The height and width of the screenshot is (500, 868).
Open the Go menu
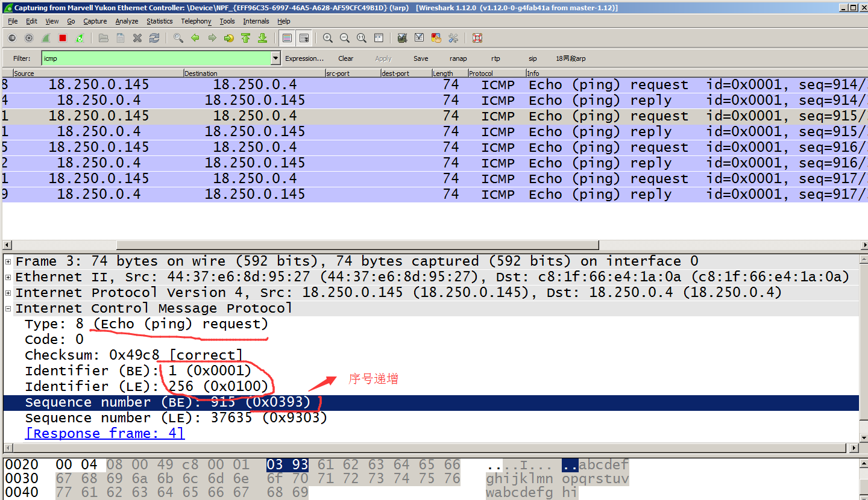pos(71,21)
